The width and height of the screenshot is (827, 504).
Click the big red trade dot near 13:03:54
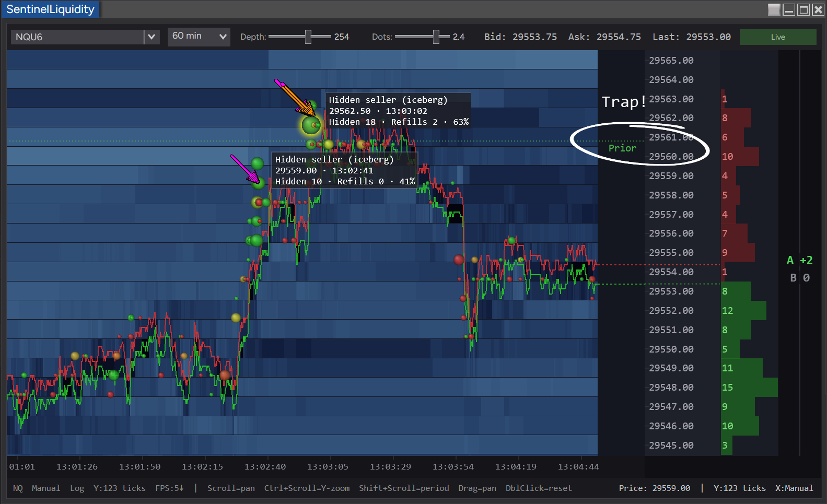point(459,260)
